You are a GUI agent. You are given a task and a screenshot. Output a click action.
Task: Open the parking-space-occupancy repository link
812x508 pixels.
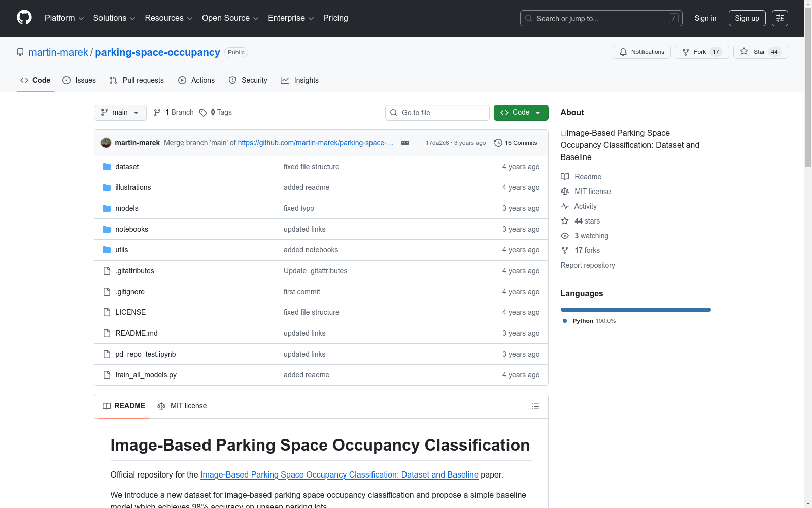(x=157, y=52)
